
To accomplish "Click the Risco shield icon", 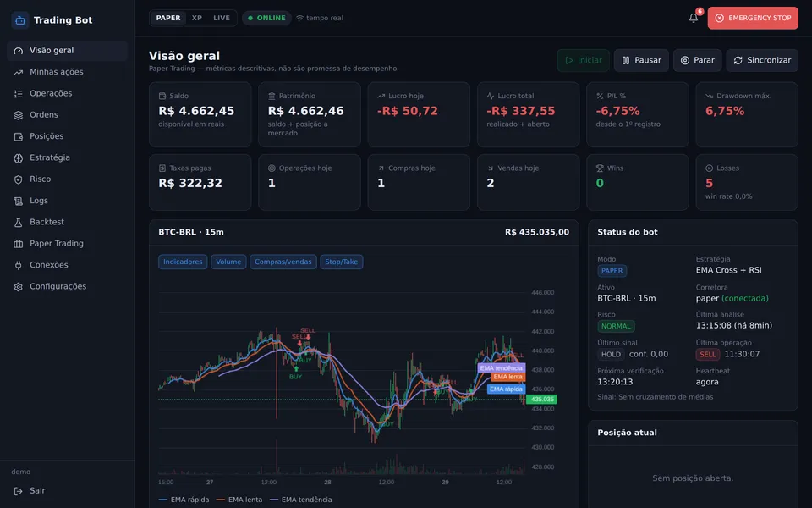I will [x=18, y=179].
